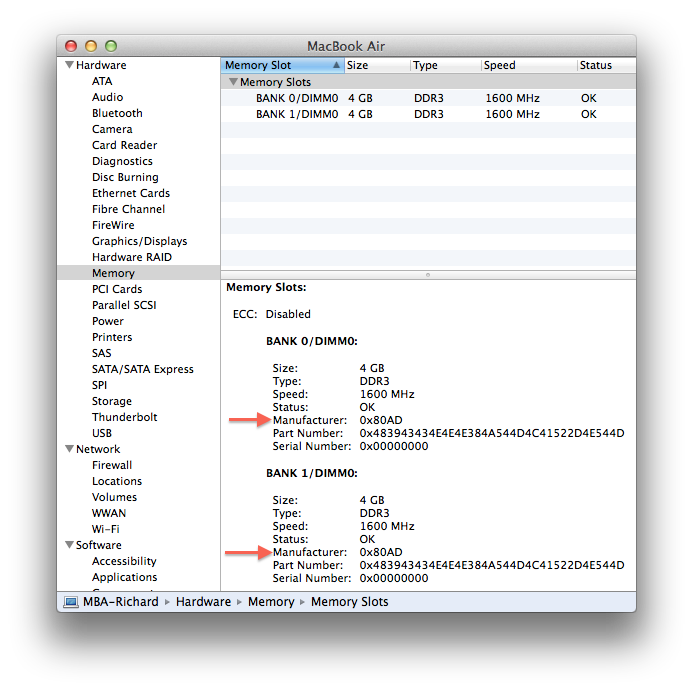Click the BANK 0/DIMM0 Part Number value

point(492,433)
